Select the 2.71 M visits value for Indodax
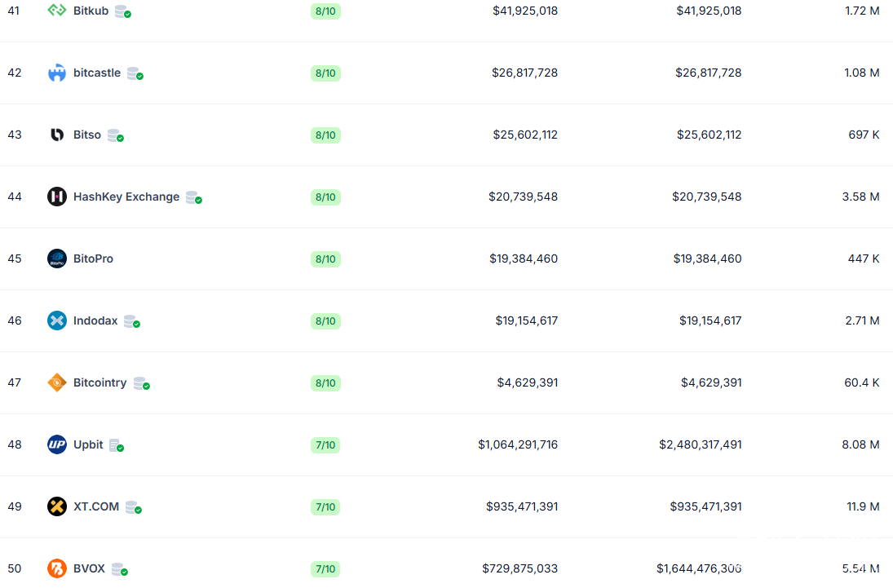The image size is (893, 588). pyautogui.click(x=862, y=321)
